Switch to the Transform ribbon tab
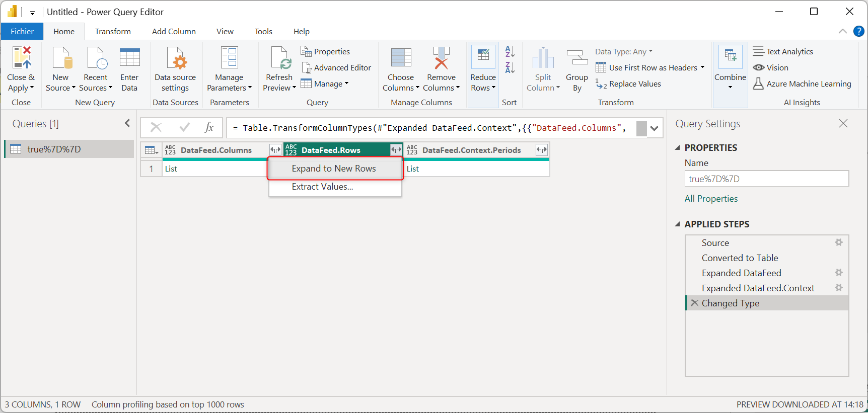The width and height of the screenshot is (868, 413). tap(113, 31)
